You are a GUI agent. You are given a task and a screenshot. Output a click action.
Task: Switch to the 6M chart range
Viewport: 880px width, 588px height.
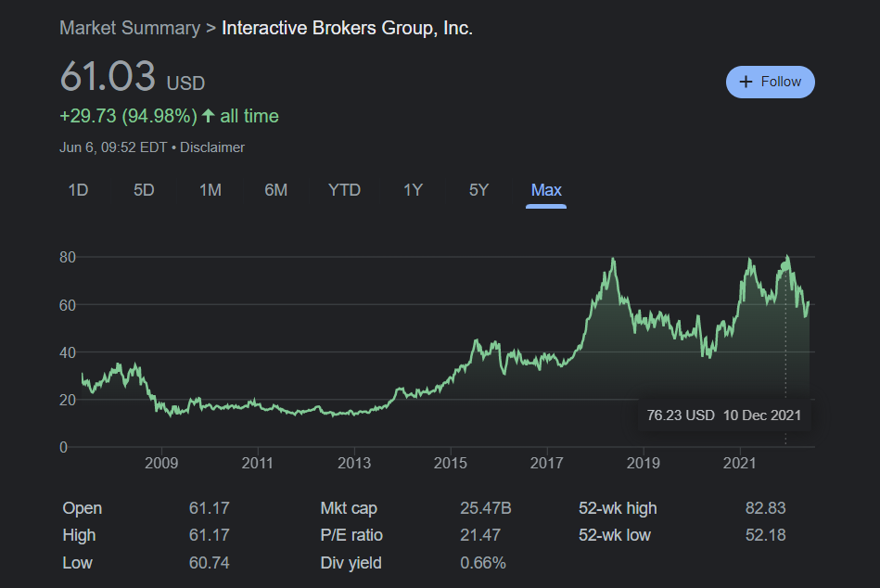coord(275,190)
